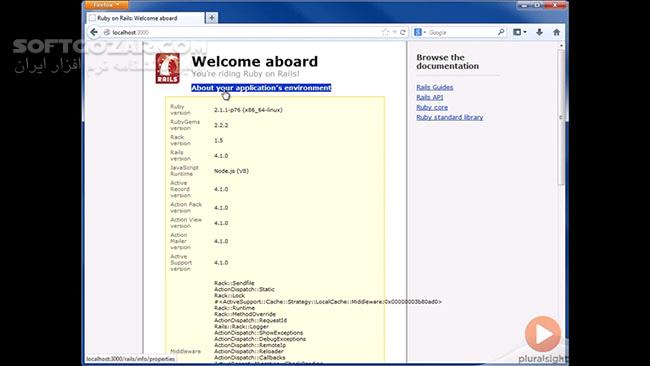This screenshot has height=366, width=650.
Task: Click the Pluralsight play button
Action: (x=543, y=334)
